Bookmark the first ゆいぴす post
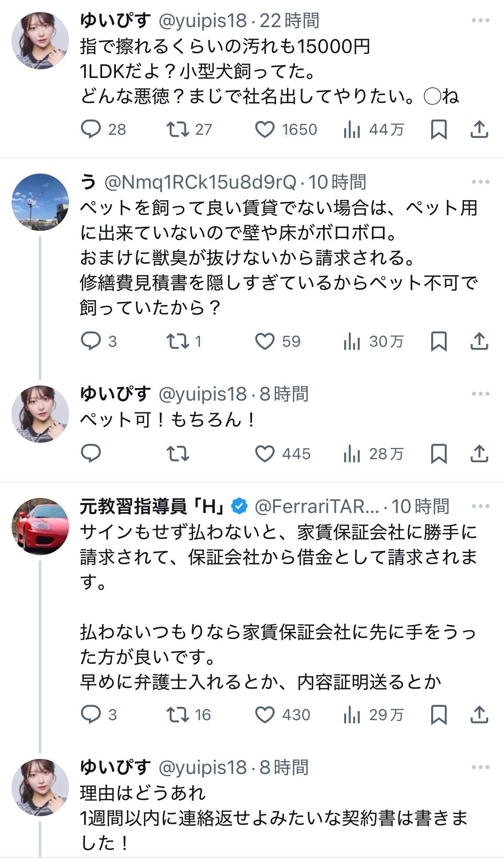 (439, 129)
